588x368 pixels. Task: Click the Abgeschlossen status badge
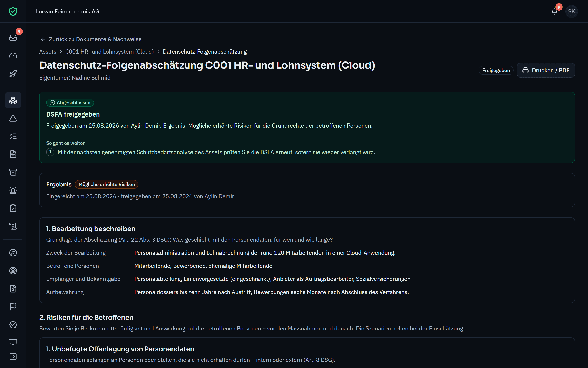pyautogui.click(x=70, y=103)
